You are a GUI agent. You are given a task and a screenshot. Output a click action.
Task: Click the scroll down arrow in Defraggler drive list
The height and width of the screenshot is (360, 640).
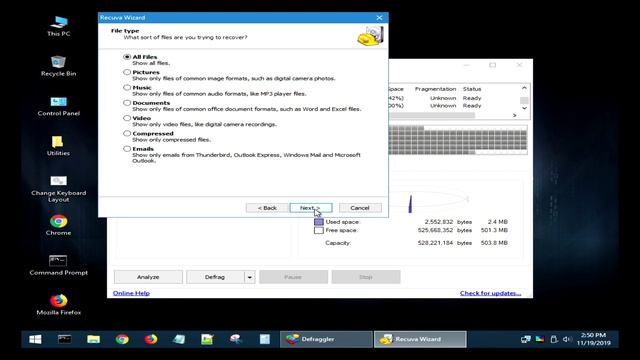[524, 108]
